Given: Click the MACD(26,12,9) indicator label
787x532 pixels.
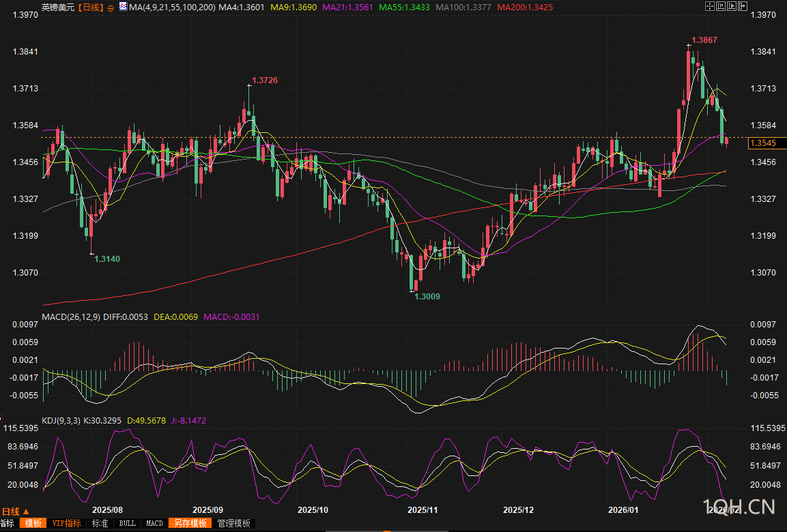Looking at the screenshot, I should 72,317.
